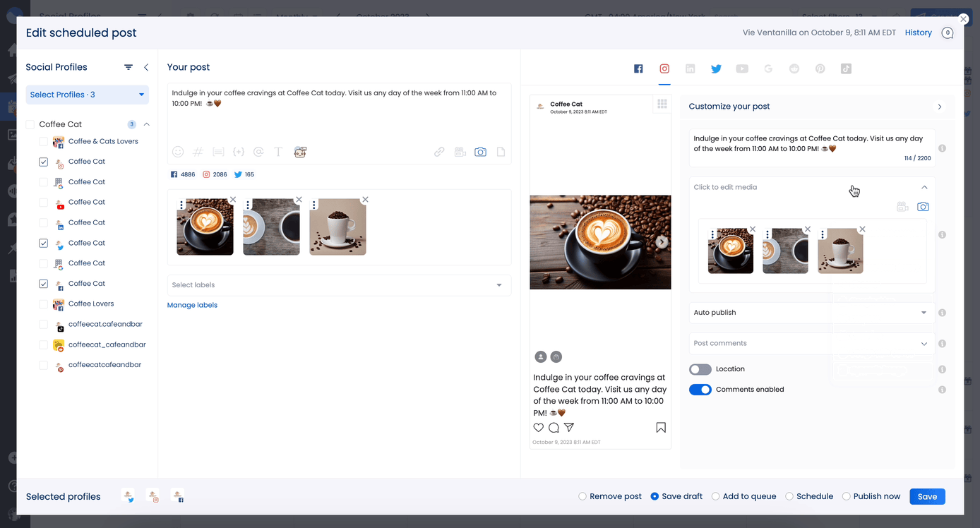Viewport: 980px width, 528px height.
Task: Open the emoji picker in post editor
Action: 178,152
